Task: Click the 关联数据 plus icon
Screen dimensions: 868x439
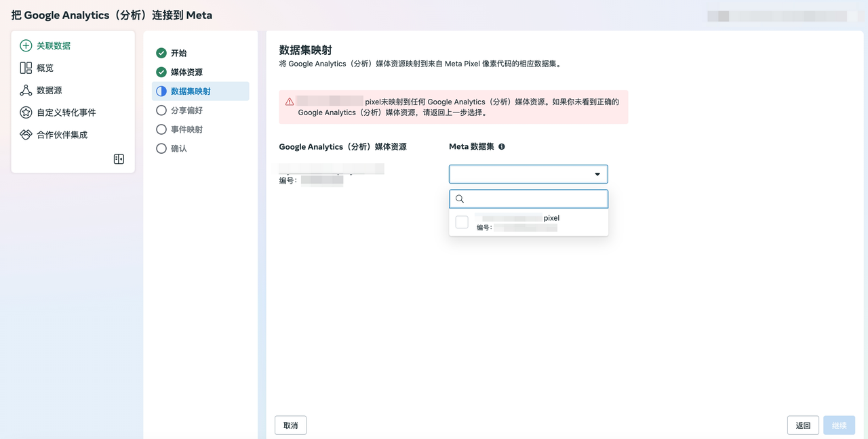Action: [26, 46]
